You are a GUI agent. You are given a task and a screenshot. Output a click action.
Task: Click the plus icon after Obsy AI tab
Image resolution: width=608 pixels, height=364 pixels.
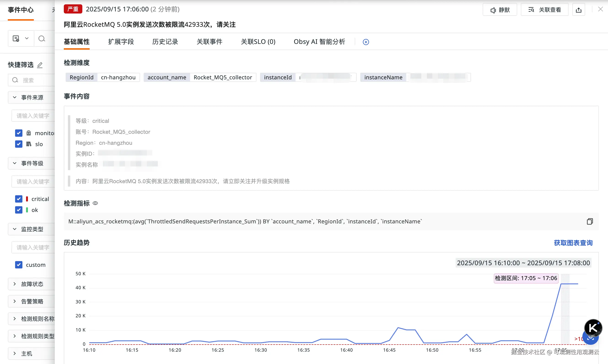[x=366, y=42]
